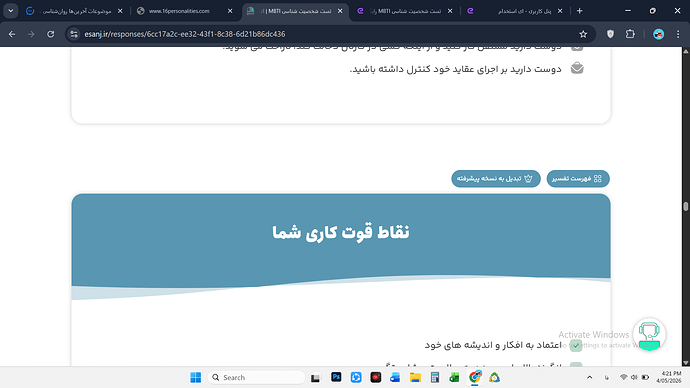The image size is (690, 388).
Task: Launch Photoshop from the taskbar
Action: coord(336,377)
